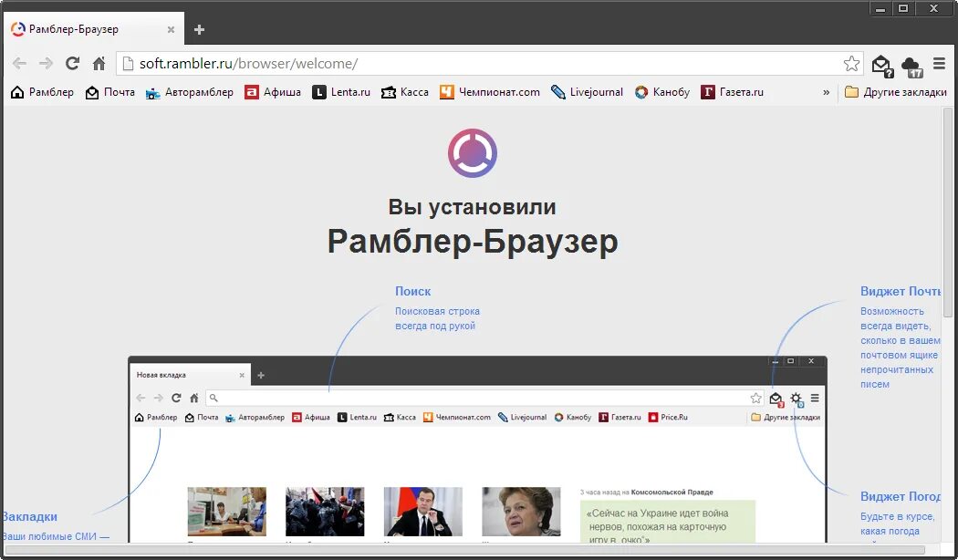The width and height of the screenshot is (958, 560).
Task: Click the Виджет Почты heading
Action: [901, 291]
